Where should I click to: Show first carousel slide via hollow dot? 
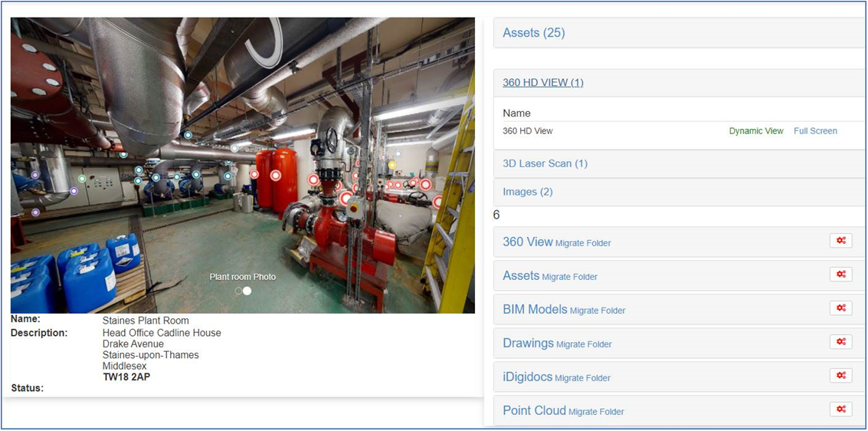pos(238,291)
